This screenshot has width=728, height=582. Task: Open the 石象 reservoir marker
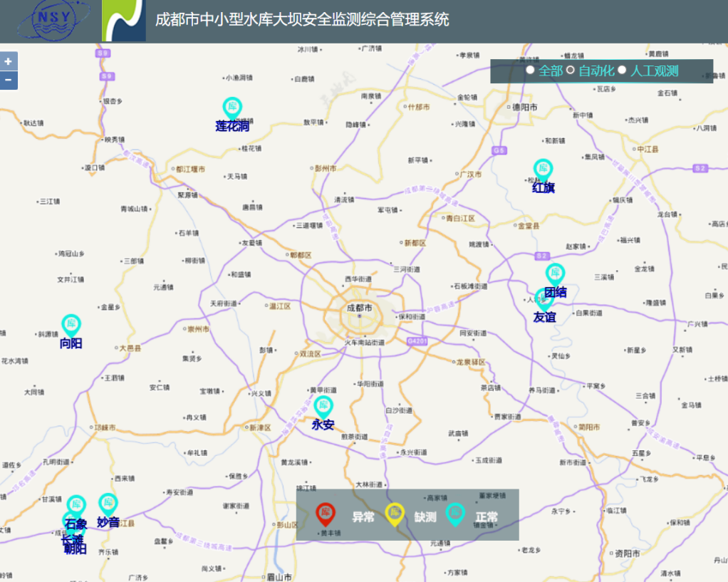[76, 505]
